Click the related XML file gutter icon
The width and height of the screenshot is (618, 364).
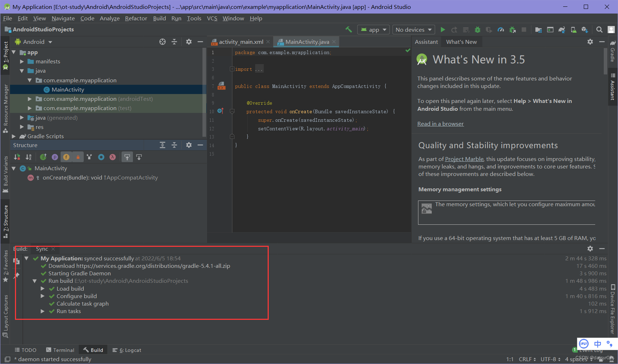[221, 86]
